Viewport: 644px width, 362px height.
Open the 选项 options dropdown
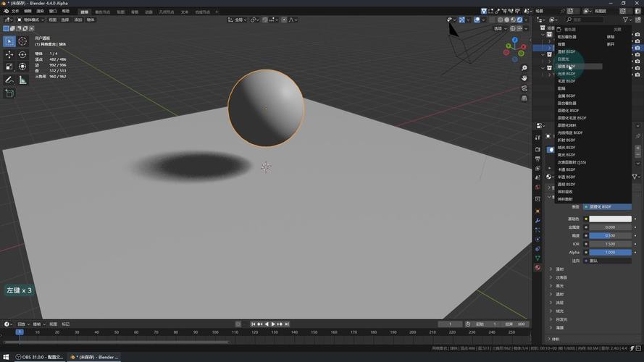point(500,29)
